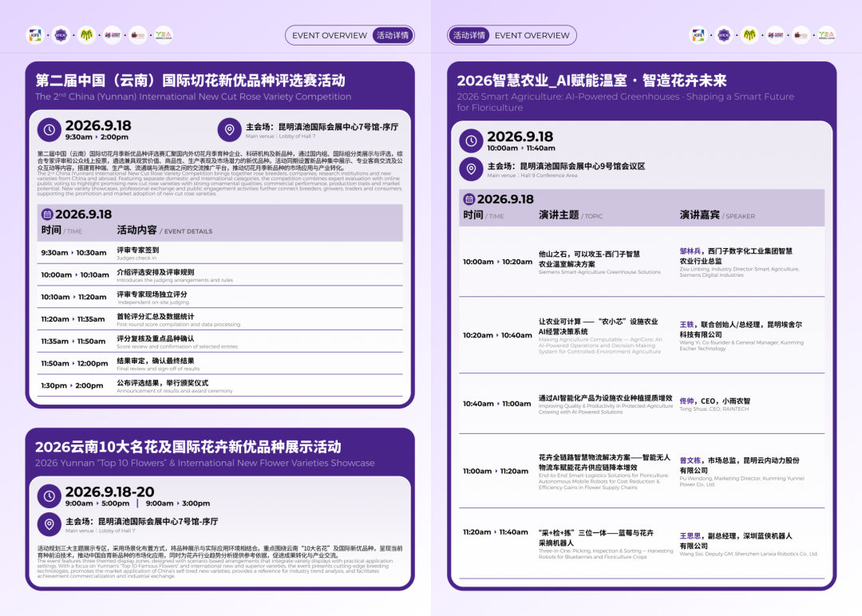Click the KIFE logo on the left page
The image size is (862, 616).
tap(36, 35)
